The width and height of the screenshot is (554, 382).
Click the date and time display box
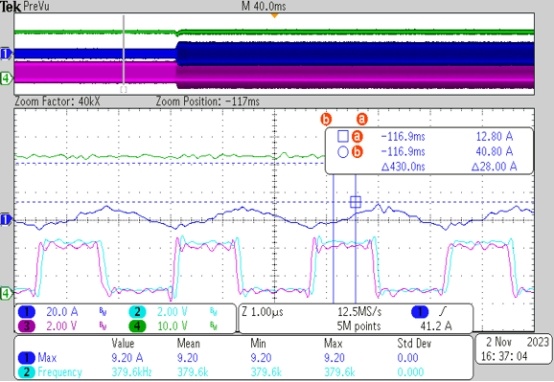513,348
